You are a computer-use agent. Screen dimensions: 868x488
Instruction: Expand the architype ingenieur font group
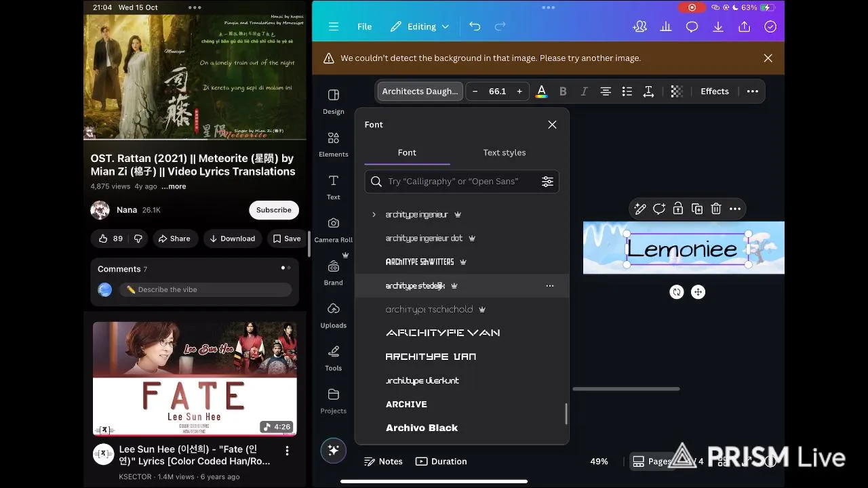pyautogui.click(x=374, y=215)
